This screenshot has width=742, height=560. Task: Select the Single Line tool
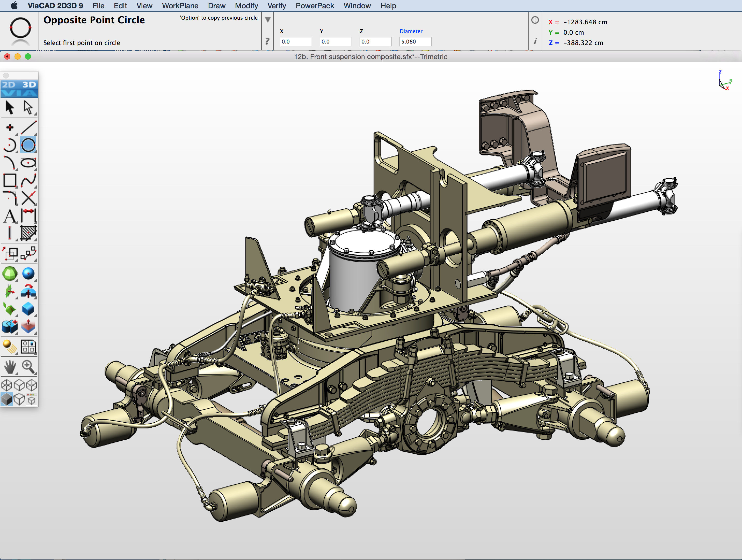coord(28,127)
